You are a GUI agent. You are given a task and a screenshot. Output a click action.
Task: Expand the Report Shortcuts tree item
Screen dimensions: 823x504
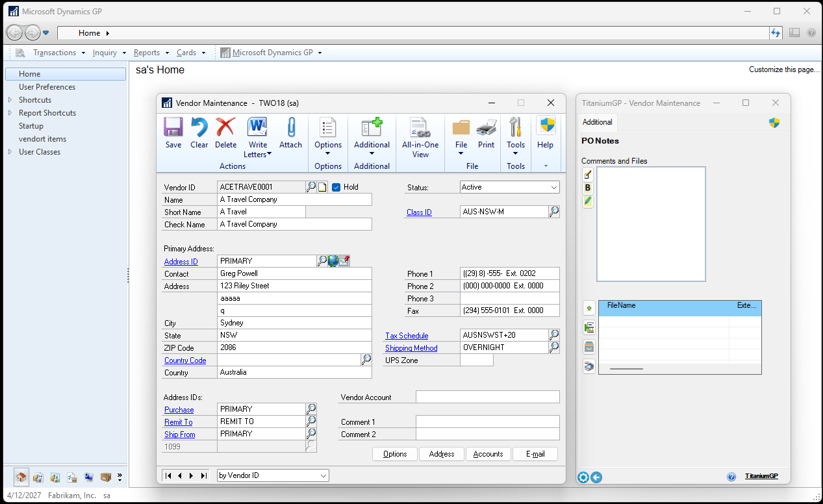[10, 113]
